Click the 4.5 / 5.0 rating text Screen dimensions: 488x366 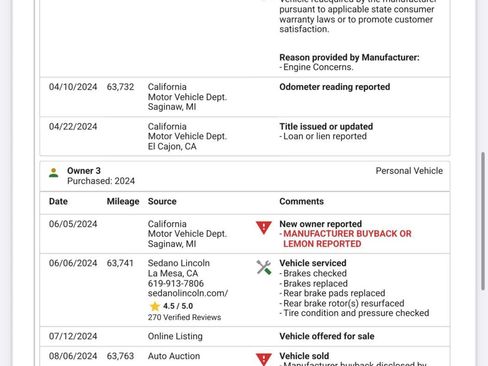[x=178, y=306]
